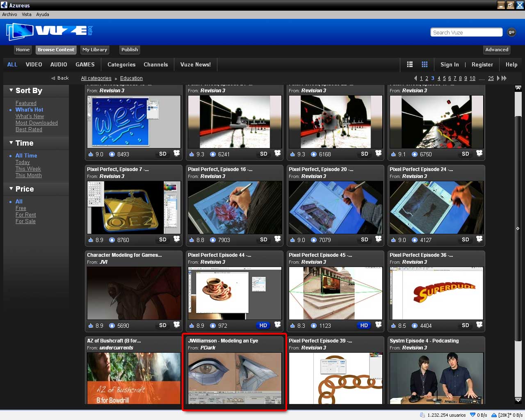
Task: Open the Categories section
Action: (x=121, y=64)
